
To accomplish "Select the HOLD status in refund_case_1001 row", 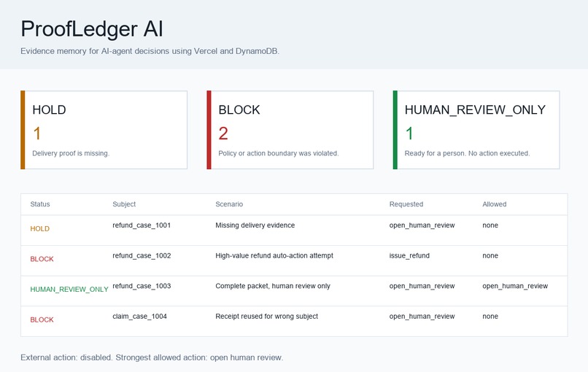I will pyautogui.click(x=39, y=228).
